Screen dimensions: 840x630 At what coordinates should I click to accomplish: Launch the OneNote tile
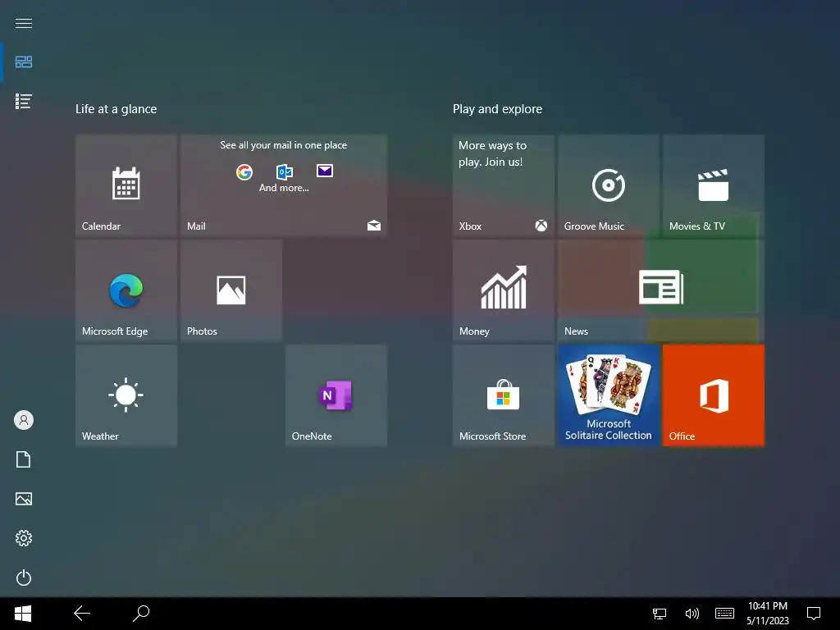point(336,395)
